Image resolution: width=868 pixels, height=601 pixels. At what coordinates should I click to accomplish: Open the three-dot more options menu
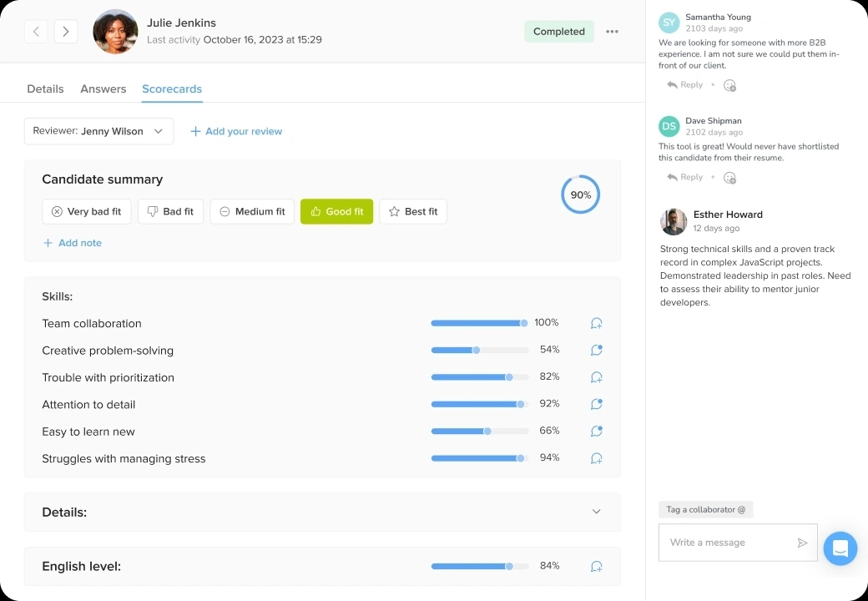point(612,32)
